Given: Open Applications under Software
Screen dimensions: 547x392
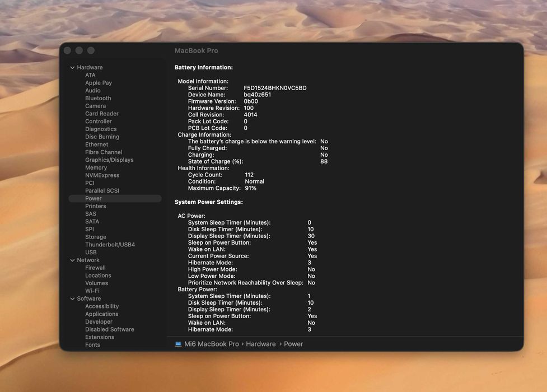Looking at the screenshot, I should (x=101, y=314).
